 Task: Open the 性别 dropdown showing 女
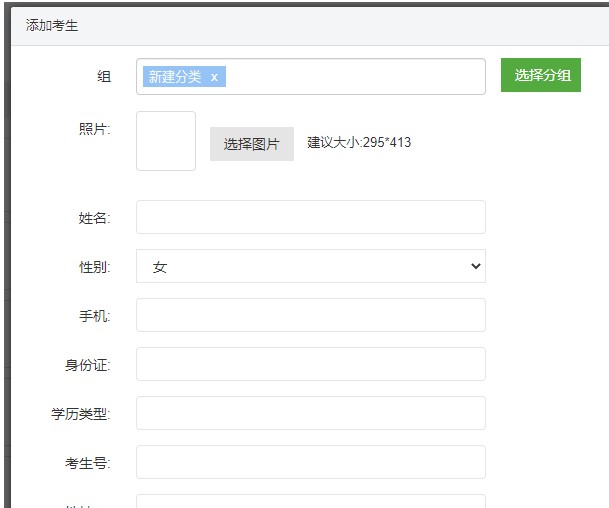click(310, 267)
